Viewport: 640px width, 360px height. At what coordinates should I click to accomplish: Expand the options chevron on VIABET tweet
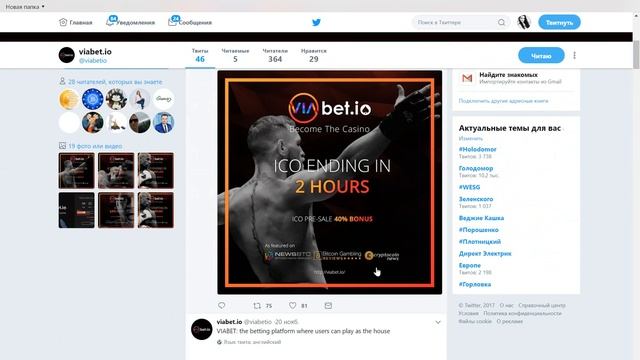click(x=438, y=322)
